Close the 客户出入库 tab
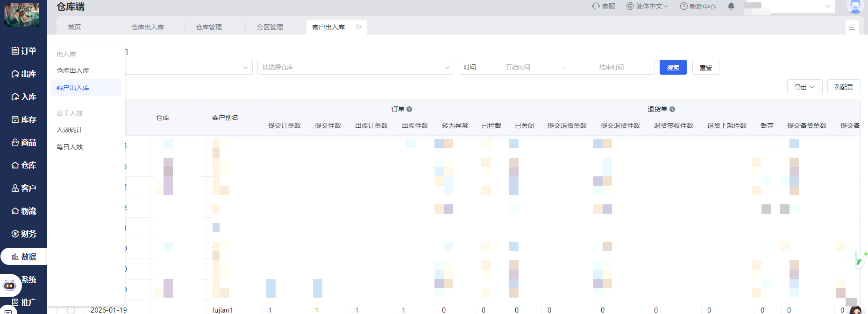 tap(358, 27)
